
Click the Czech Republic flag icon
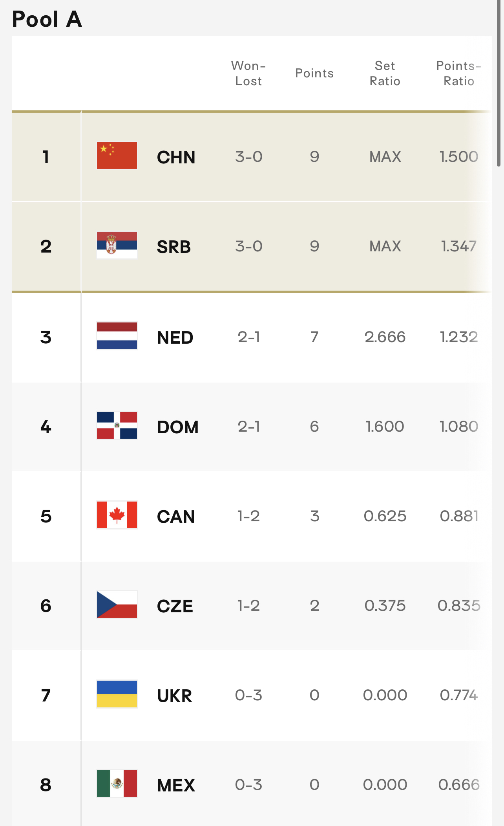coord(117,605)
